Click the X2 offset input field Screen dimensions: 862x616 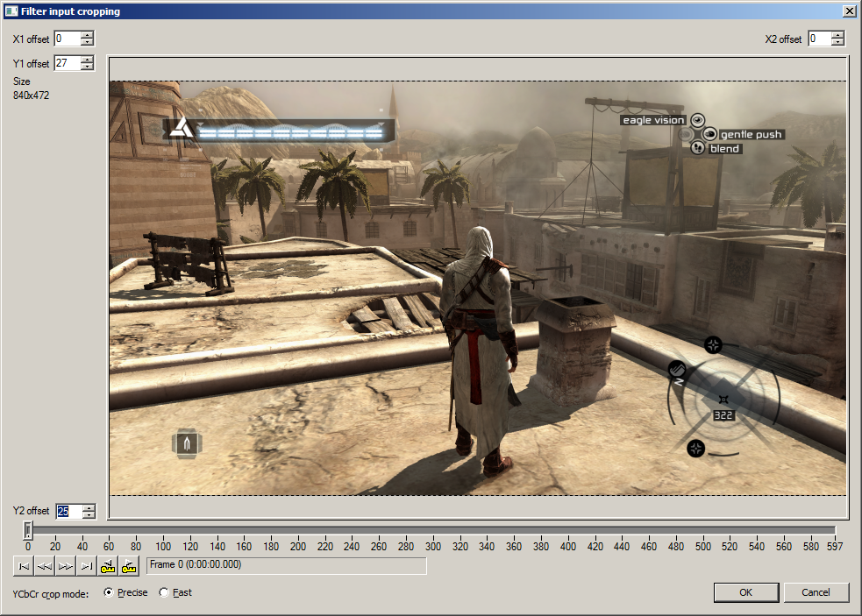(x=820, y=39)
